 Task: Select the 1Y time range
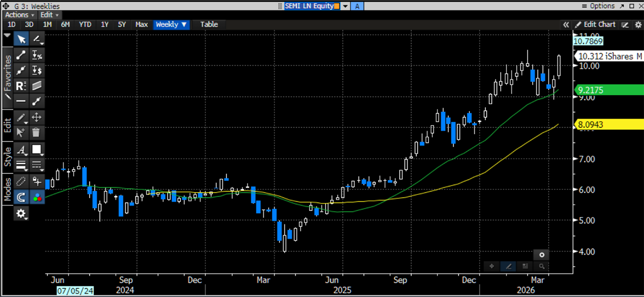[104, 24]
